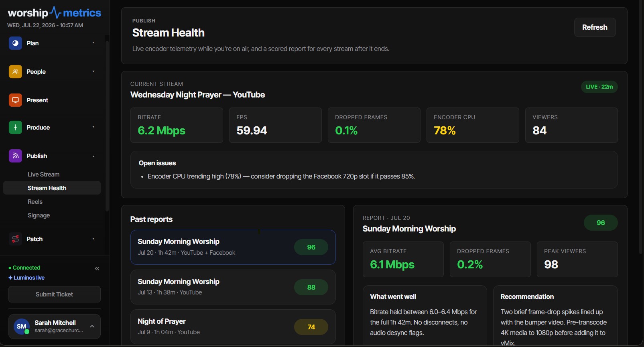644x347 pixels.
Task: Click the 6.2 Mbps bitrate value
Action: click(161, 131)
